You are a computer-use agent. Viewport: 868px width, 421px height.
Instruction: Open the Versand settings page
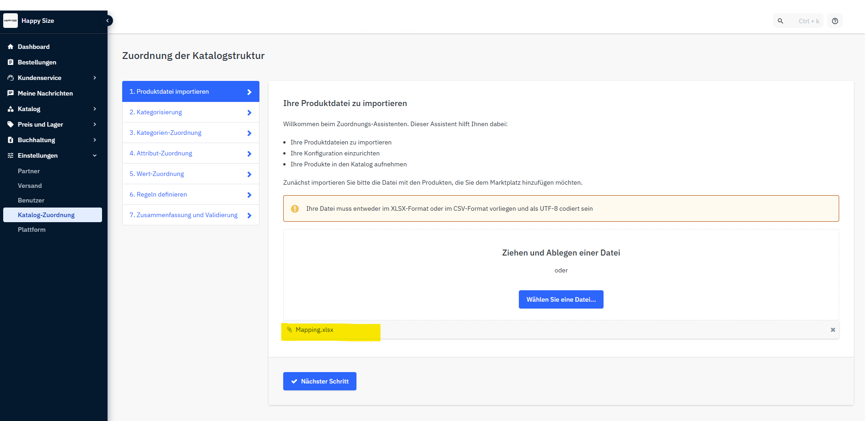(x=30, y=186)
